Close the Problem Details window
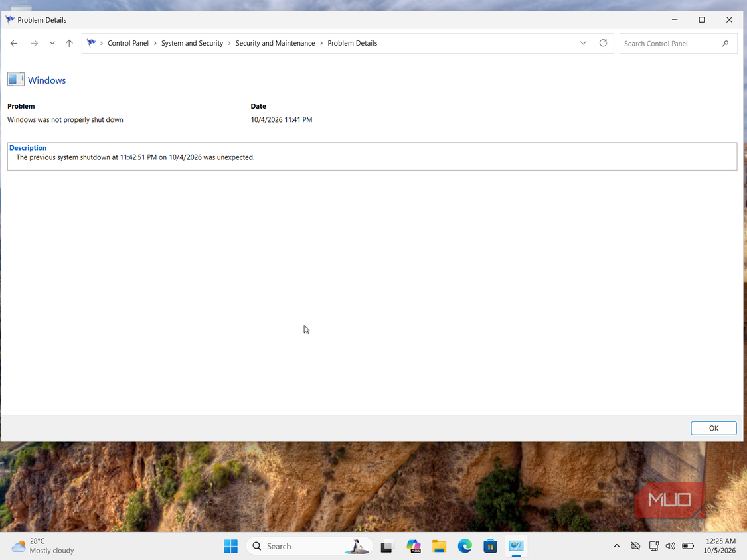The width and height of the screenshot is (747, 560). click(729, 19)
